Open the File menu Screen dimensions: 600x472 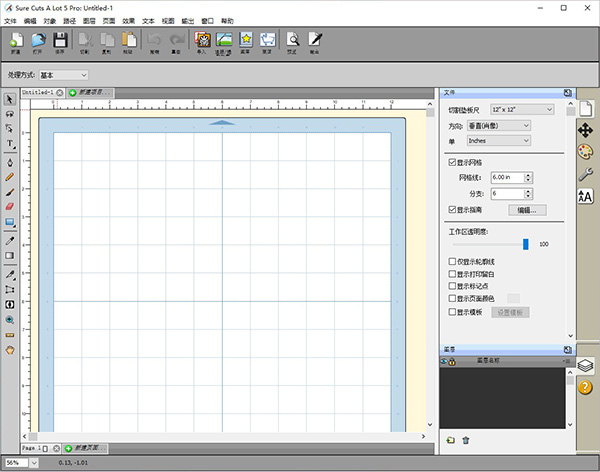[x=10, y=21]
